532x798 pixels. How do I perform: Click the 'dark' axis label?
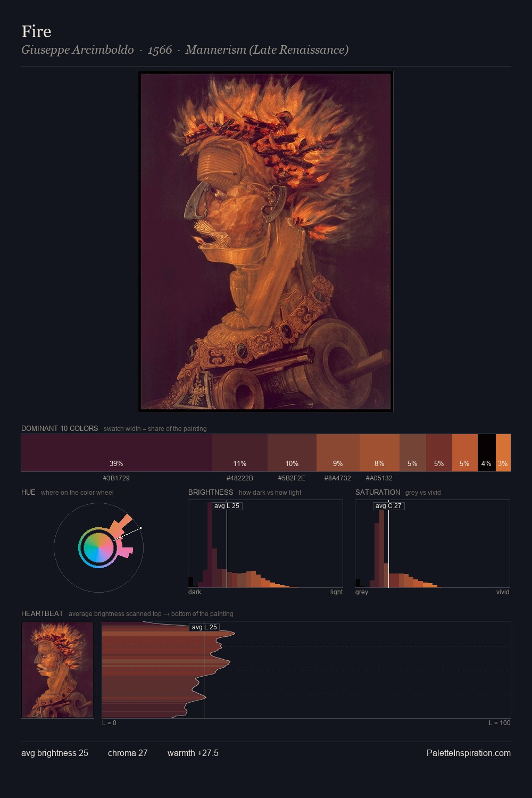(x=195, y=592)
